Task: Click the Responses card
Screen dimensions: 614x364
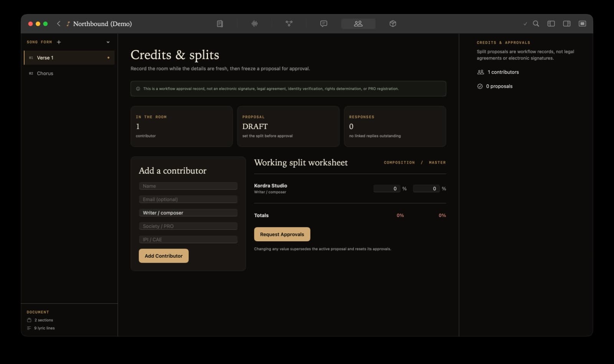Action: [395, 127]
